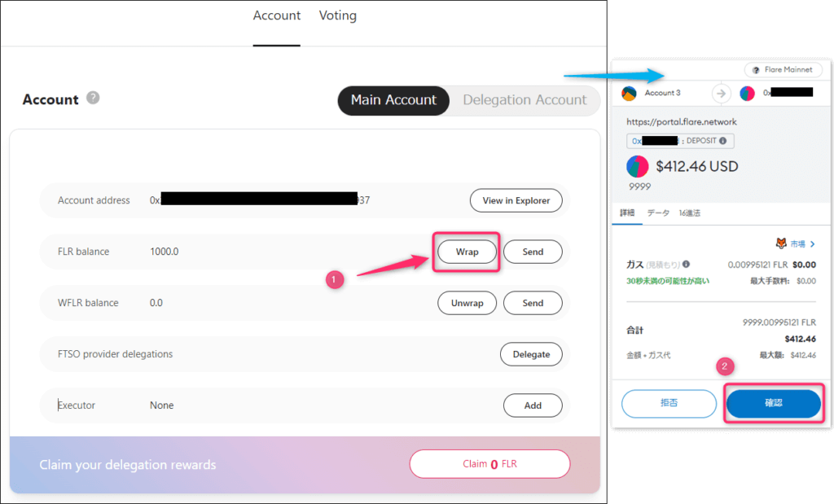Click the recipient address avatar icon
The height and width of the screenshot is (504, 834).
(x=747, y=93)
